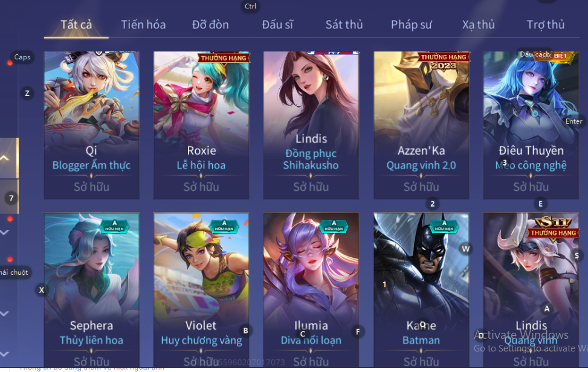The width and height of the screenshot is (588, 372).
Task: Select the Trợ thủ tab
Action: [x=546, y=25]
